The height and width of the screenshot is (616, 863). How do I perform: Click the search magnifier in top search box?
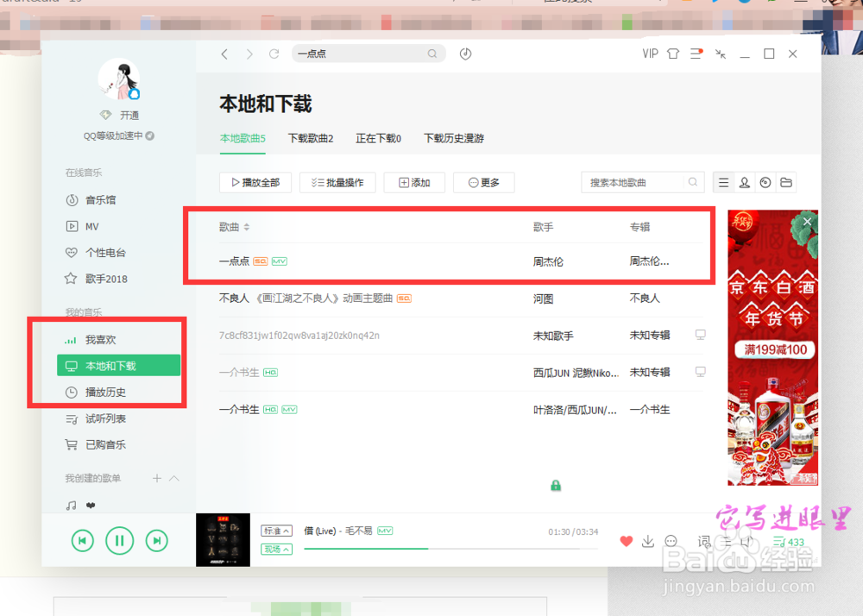pyautogui.click(x=432, y=53)
